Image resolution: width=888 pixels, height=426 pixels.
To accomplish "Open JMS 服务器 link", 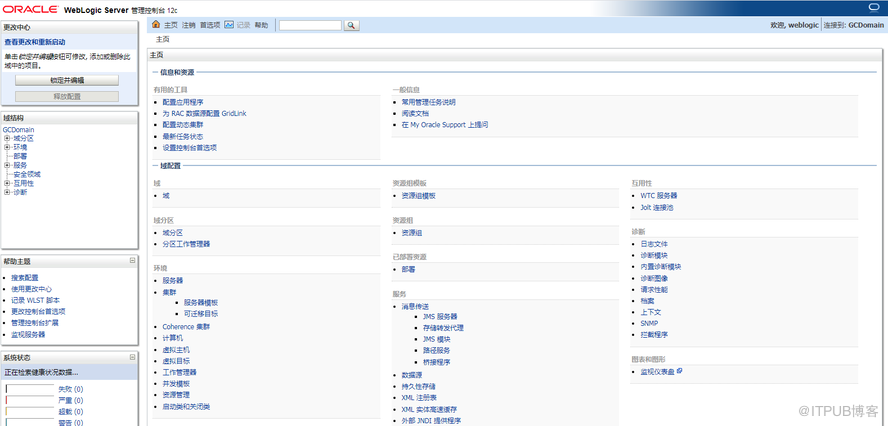I will [440, 317].
